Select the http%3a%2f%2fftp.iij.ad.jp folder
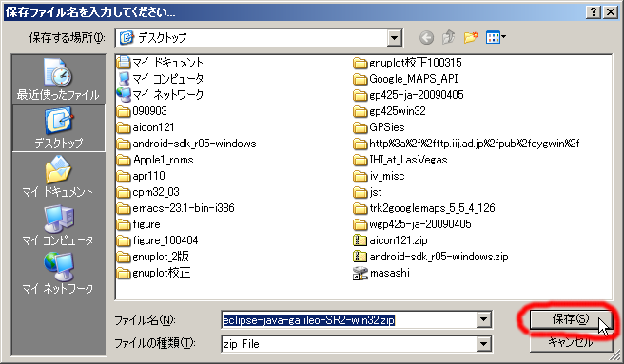Screen dimensions: 624x364 click(466, 144)
